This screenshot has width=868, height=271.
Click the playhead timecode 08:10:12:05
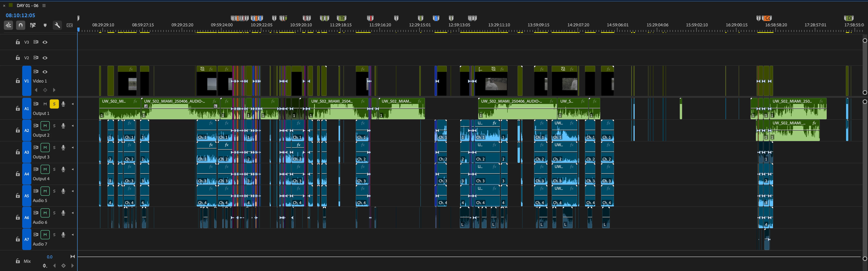[20, 15]
